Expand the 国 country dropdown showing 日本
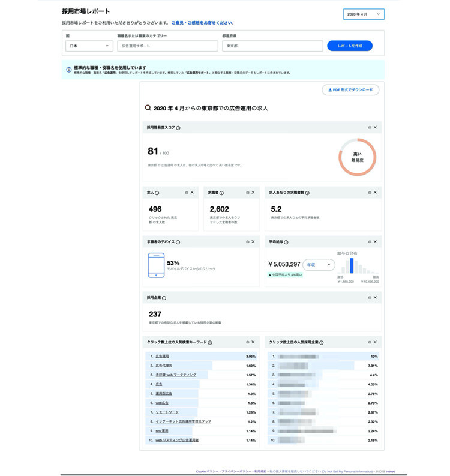Image resolution: width=450 pixels, height=476 pixels. coord(89,46)
